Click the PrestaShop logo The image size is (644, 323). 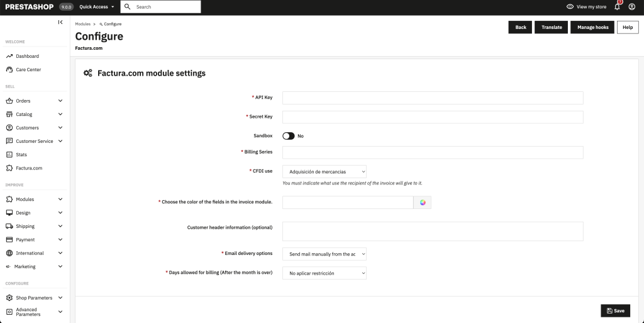[x=29, y=7]
